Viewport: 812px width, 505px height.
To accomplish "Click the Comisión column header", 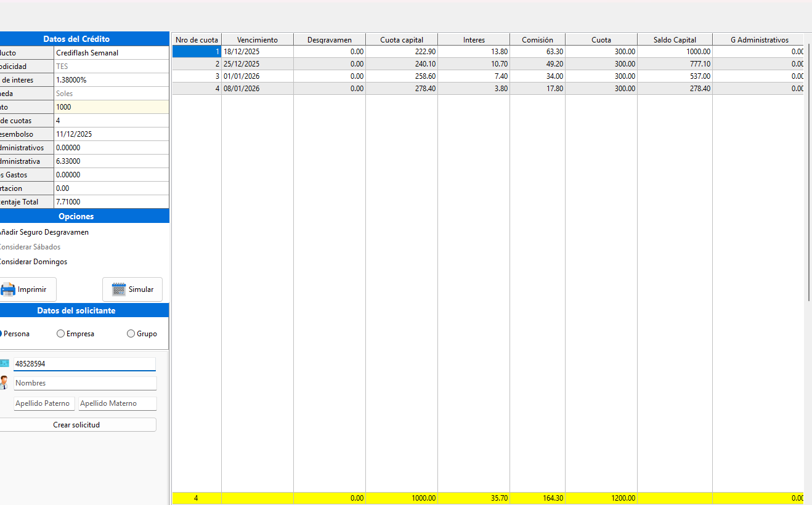I will click(x=537, y=39).
